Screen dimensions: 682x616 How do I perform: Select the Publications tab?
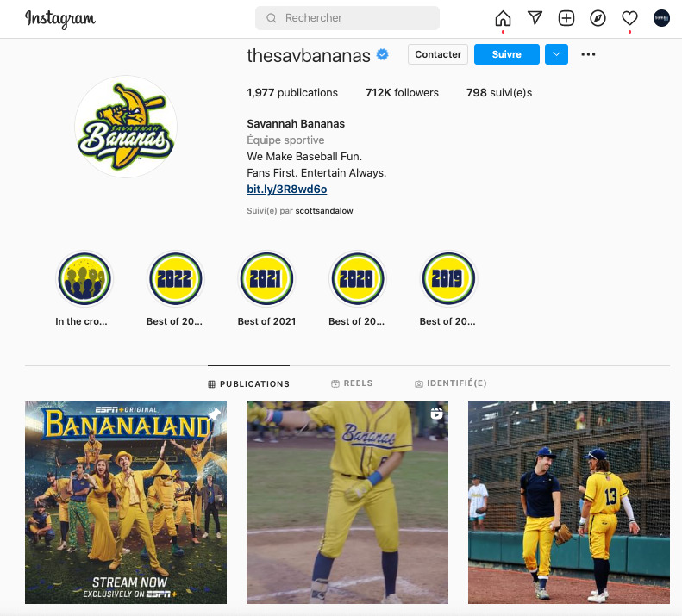pyautogui.click(x=249, y=384)
